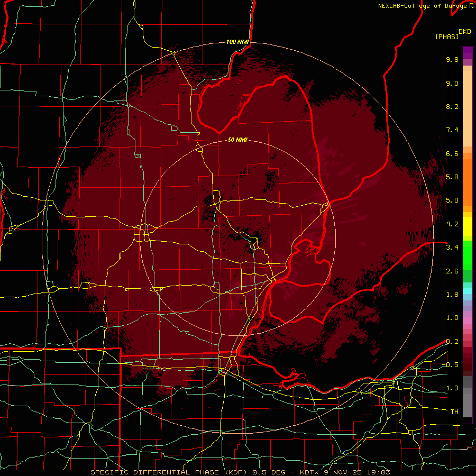
Task: Click the "[PHAS]" units label
Action: point(447,36)
